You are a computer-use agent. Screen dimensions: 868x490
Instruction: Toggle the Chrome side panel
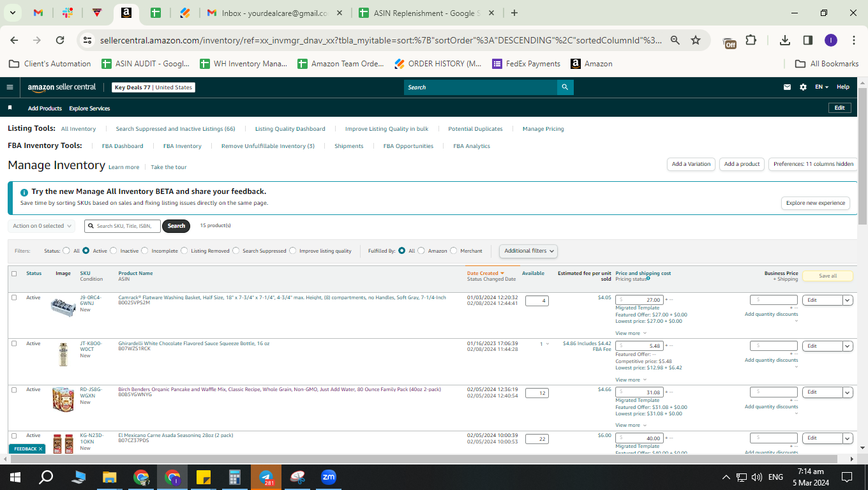coord(808,40)
